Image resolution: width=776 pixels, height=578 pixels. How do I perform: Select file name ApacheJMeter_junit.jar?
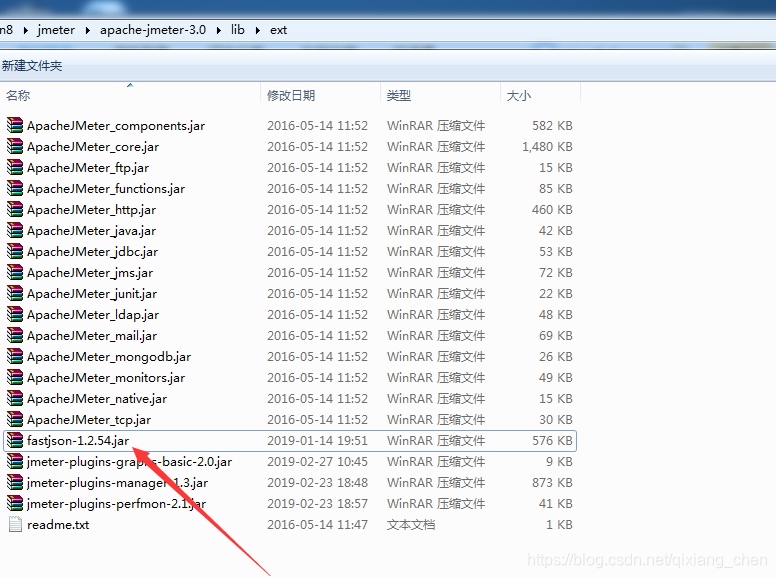click(92, 294)
